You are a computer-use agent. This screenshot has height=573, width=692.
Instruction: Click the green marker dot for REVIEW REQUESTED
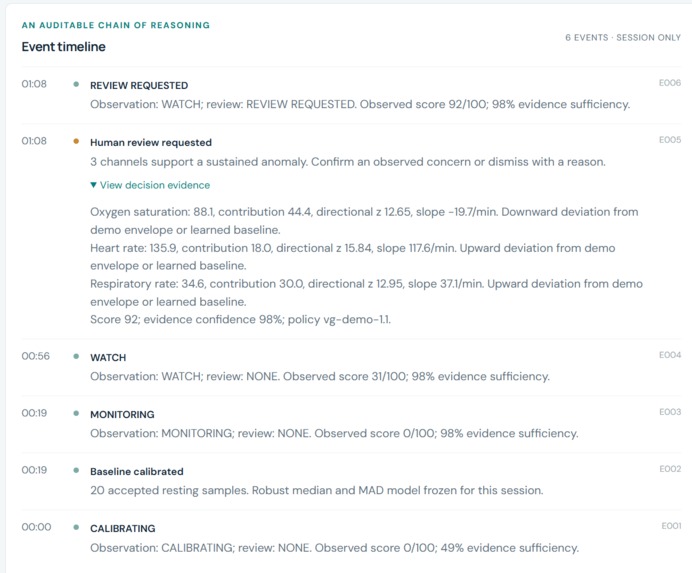tap(76, 84)
